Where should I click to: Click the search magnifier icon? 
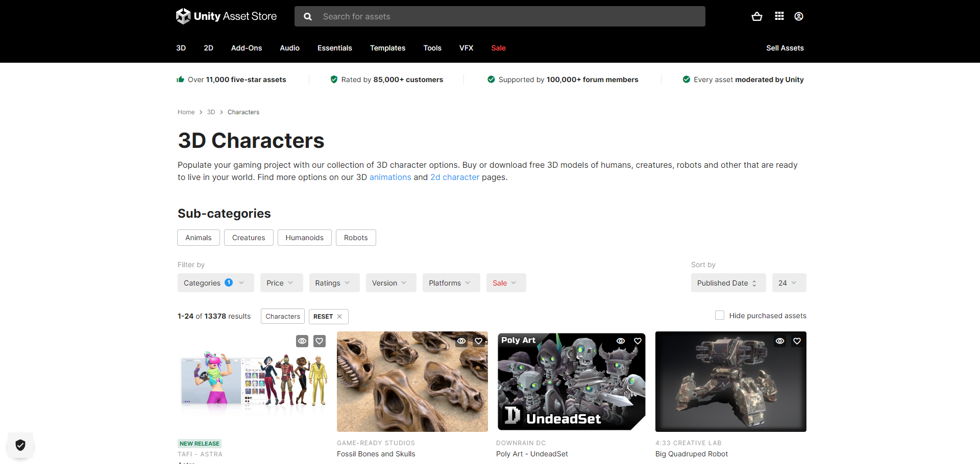pyautogui.click(x=308, y=16)
